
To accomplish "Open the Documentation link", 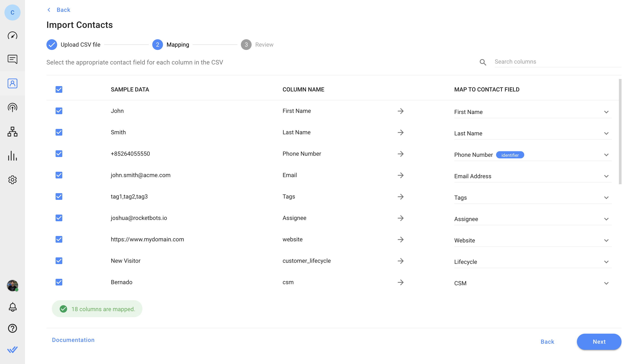I will [73, 340].
